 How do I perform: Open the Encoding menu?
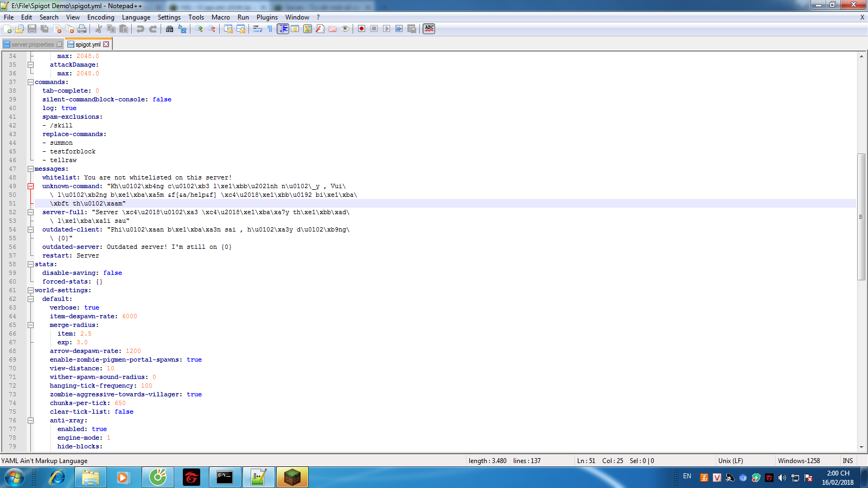point(101,17)
